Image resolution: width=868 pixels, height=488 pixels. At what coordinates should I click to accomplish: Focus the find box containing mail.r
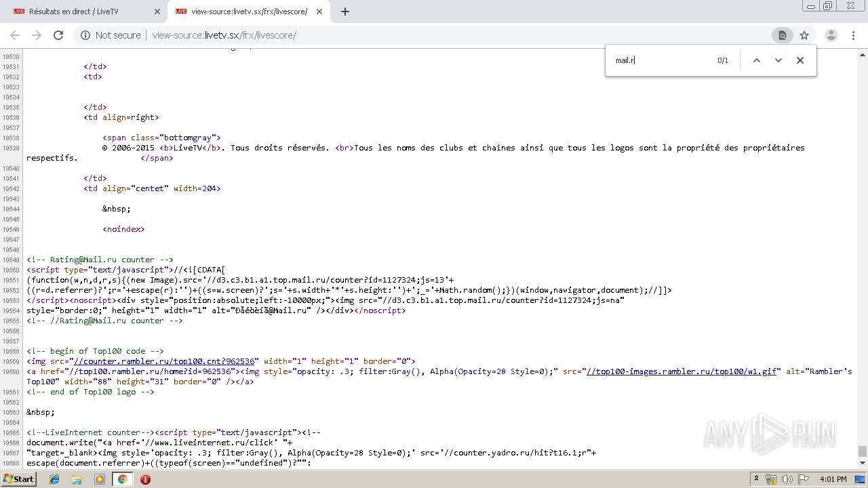click(x=661, y=60)
